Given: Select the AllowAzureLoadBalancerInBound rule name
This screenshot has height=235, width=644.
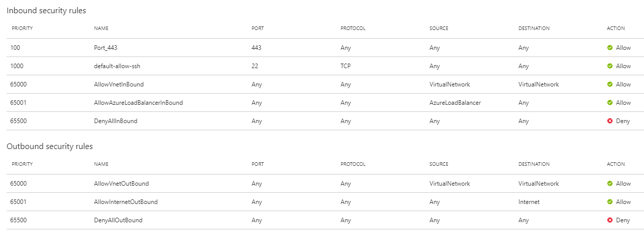Looking at the screenshot, I should (x=138, y=103).
